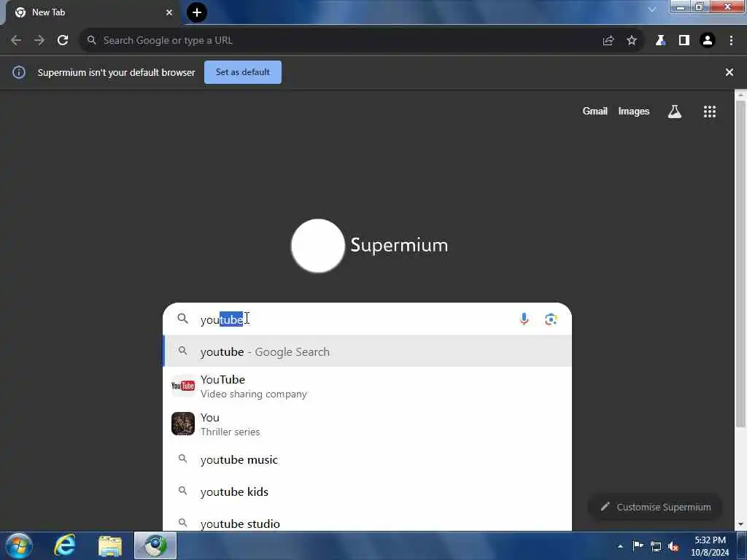Click the muted volume tray icon
This screenshot has width=747, height=560.
click(673, 546)
